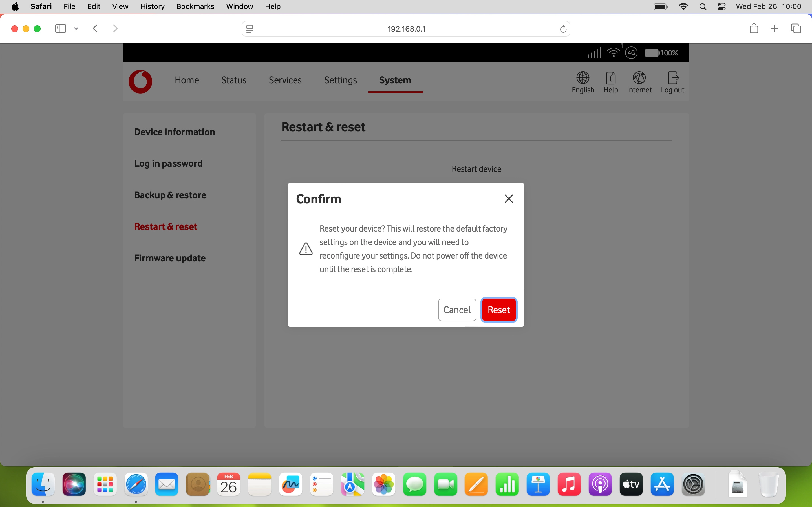Open a new Safari tab

tap(775, 28)
